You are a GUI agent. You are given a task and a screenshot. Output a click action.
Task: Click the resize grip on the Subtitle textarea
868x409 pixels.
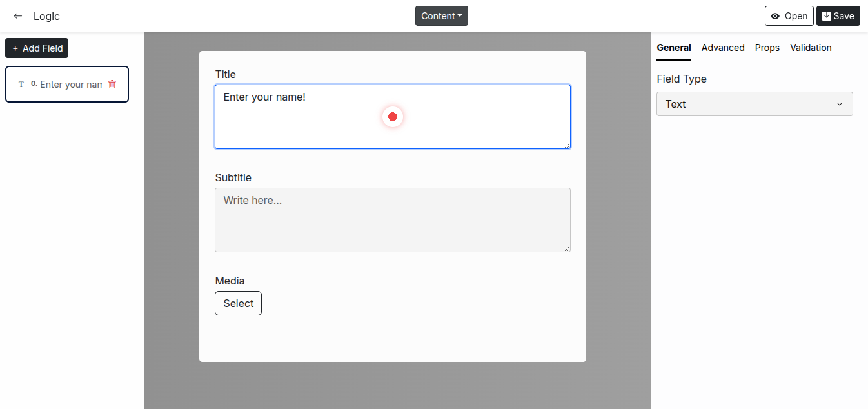(567, 248)
